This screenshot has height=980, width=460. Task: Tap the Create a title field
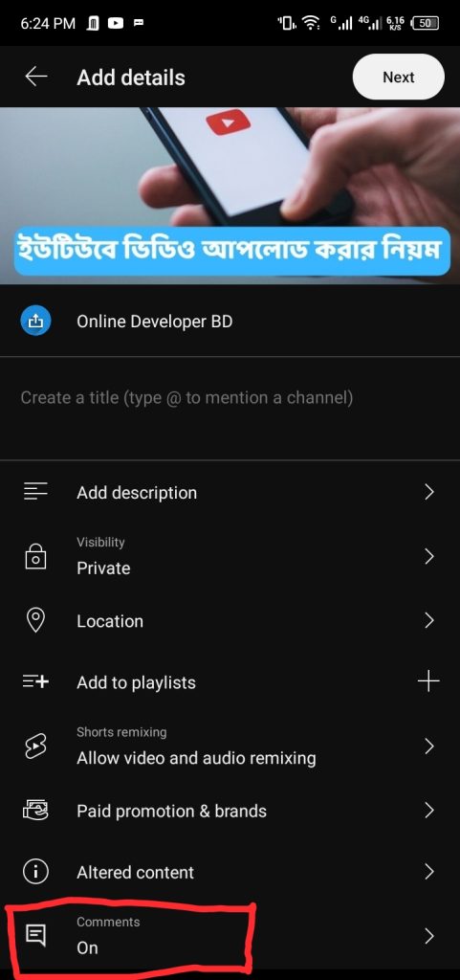coord(230,408)
